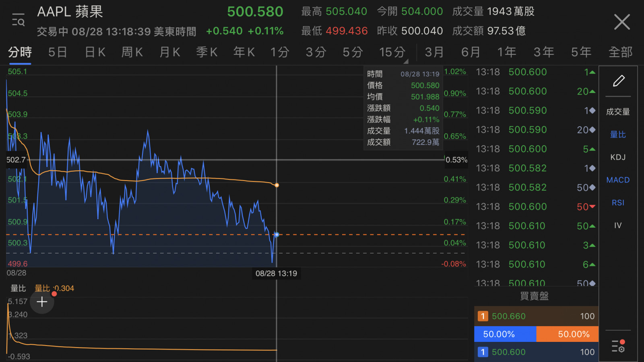644x362 pixels.
Task: Select the 1年 range tab
Action: [x=507, y=52]
